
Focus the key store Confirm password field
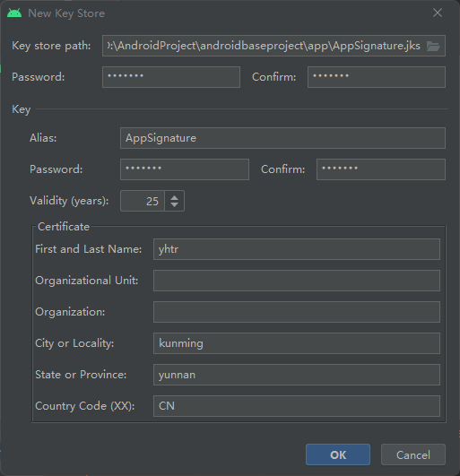pos(377,77)
